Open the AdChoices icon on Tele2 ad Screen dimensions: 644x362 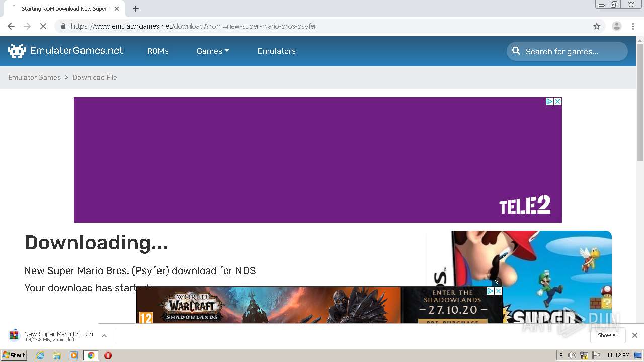tap(550, 101)
